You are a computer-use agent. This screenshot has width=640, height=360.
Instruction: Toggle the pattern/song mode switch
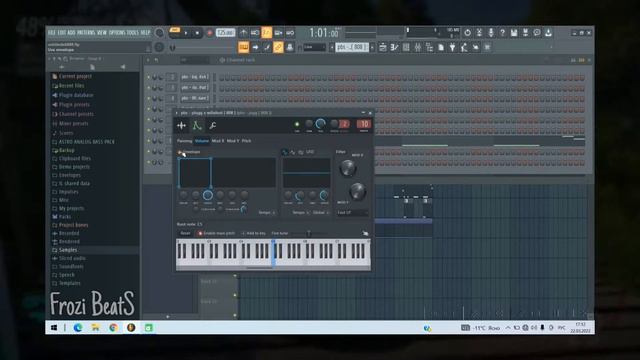175,30
